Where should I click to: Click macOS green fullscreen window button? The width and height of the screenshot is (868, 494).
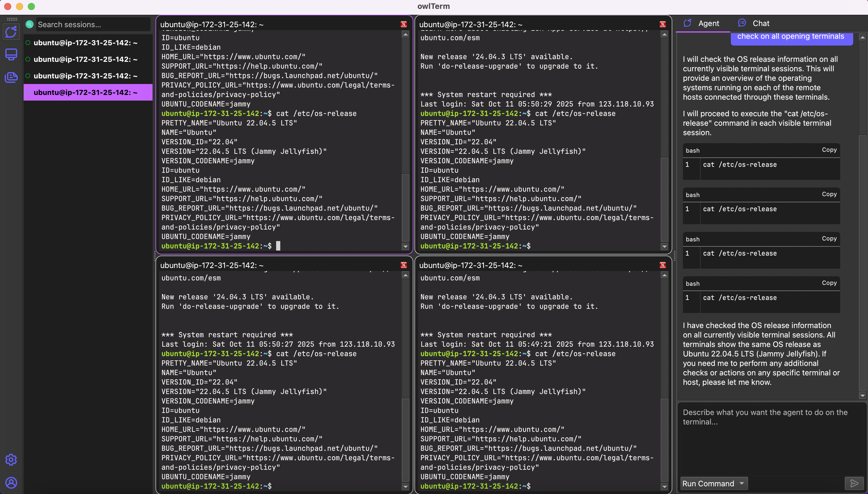coord(32,7)
